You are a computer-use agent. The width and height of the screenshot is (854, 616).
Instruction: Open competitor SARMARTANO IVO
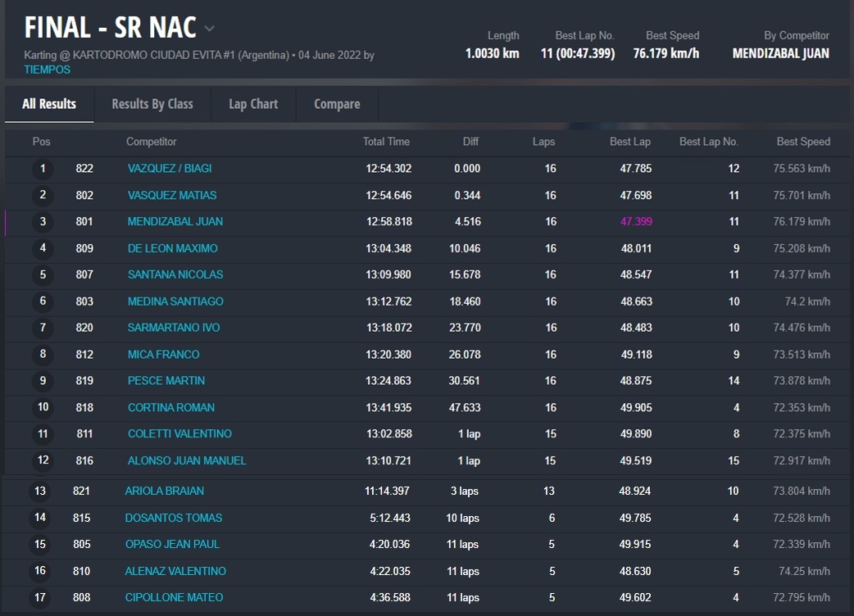coord(174,328)
